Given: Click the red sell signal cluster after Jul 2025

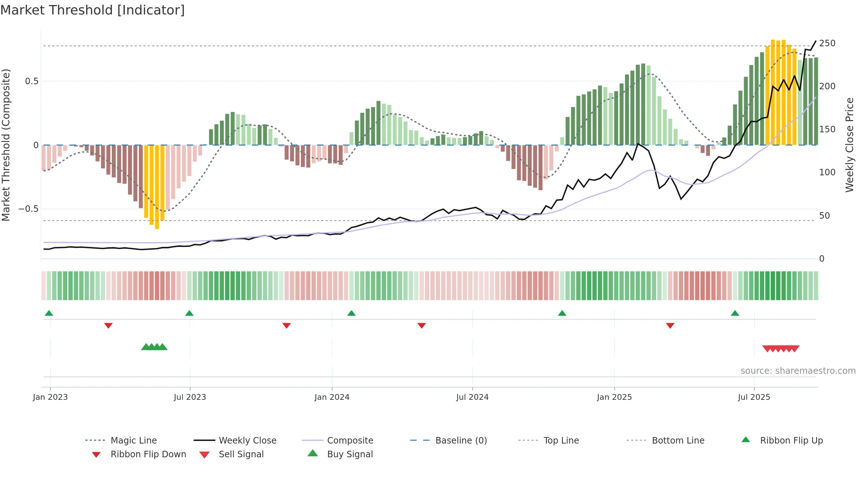Looking at the screenshot, I should [781, 349].
